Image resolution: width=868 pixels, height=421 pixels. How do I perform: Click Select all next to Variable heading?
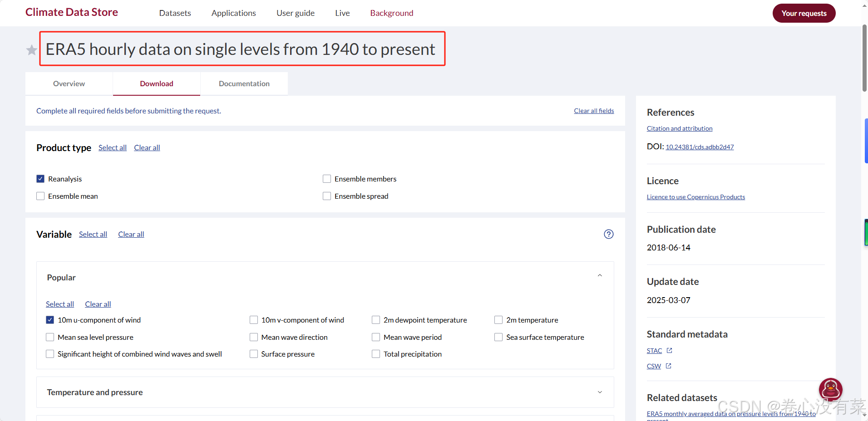(93, 234)
